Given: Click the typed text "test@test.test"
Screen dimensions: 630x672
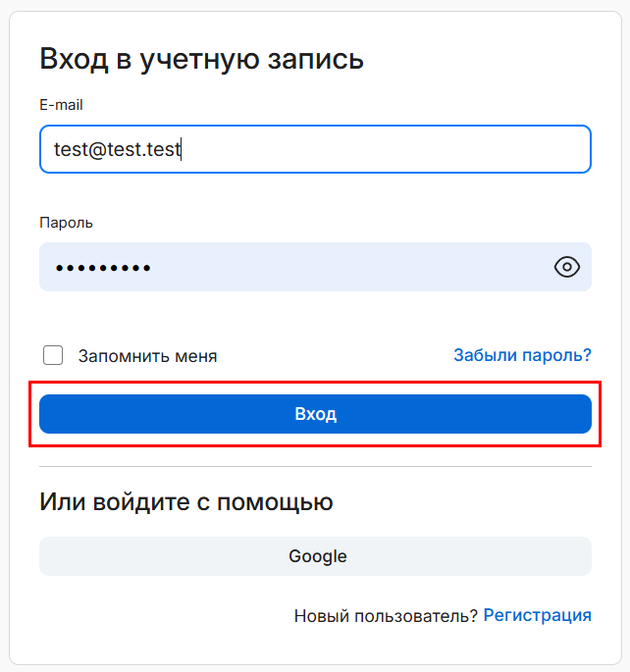Looking at the screenshot, I should click(x=118, y=149).
